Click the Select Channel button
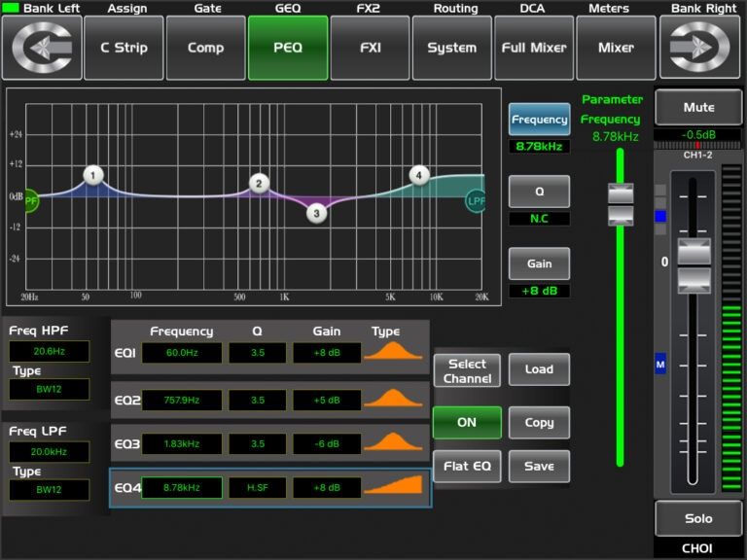The image size is (747, 560). 467,370
